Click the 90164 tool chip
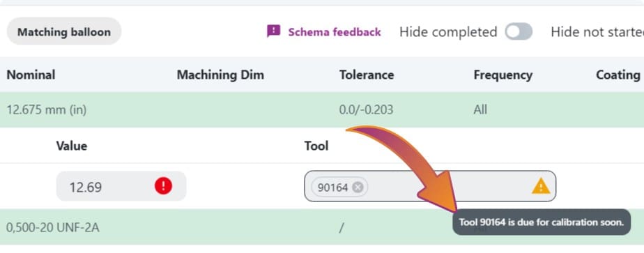 (x=340, y=187)
